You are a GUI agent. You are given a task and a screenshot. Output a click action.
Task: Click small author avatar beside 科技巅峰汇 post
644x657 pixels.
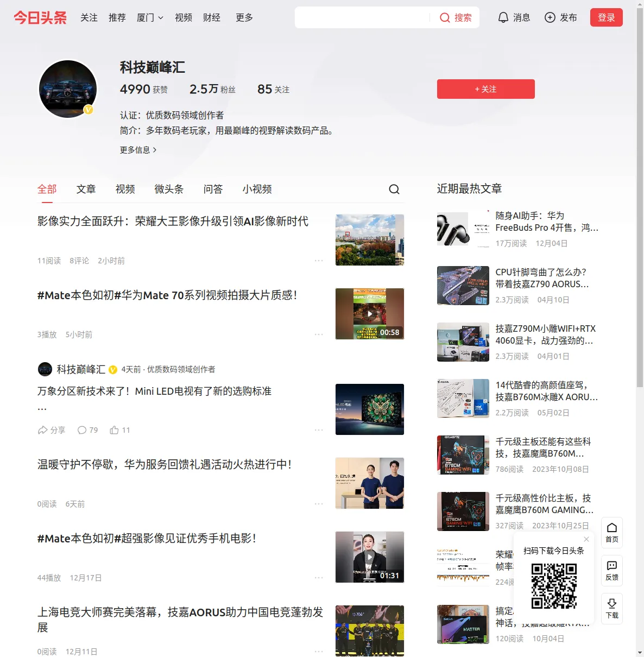click(45, 369)
